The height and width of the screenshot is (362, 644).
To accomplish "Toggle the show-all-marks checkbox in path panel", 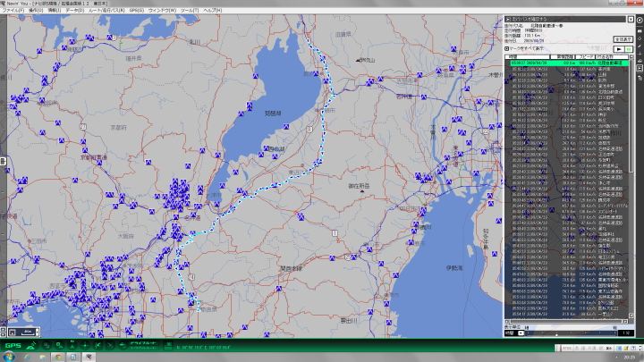I will point(507,48).
